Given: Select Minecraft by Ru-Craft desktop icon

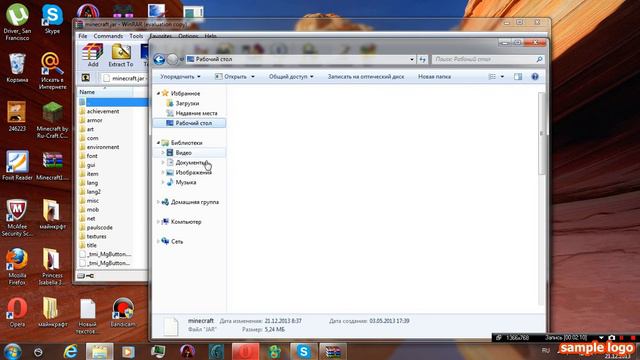Looking at the screenshot, I should [52, 120].
